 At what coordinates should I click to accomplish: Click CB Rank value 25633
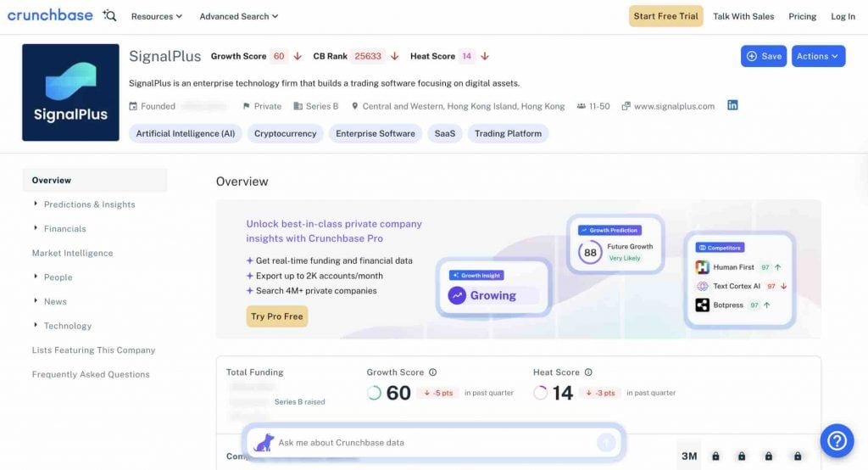368,56
